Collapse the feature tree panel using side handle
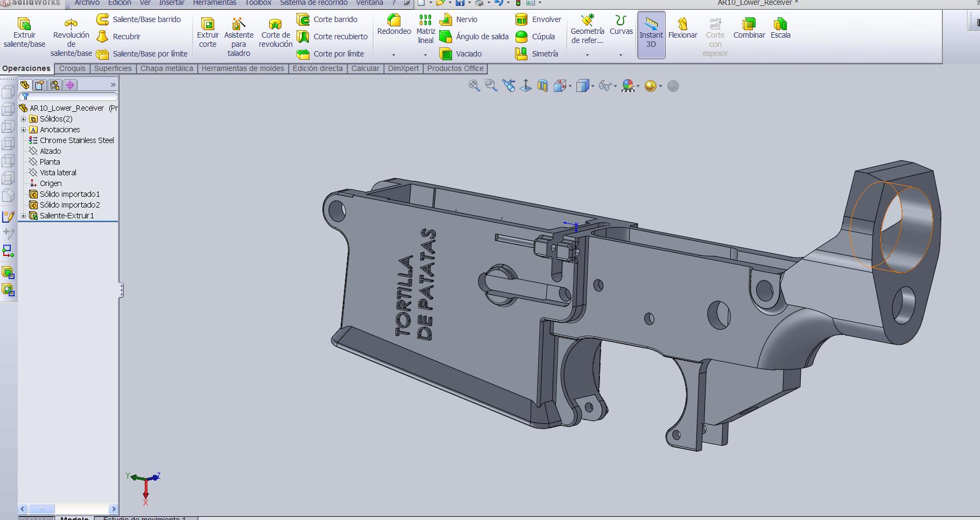Image resolution: width=980 pixels, height=520 pixels. point(122,290)
